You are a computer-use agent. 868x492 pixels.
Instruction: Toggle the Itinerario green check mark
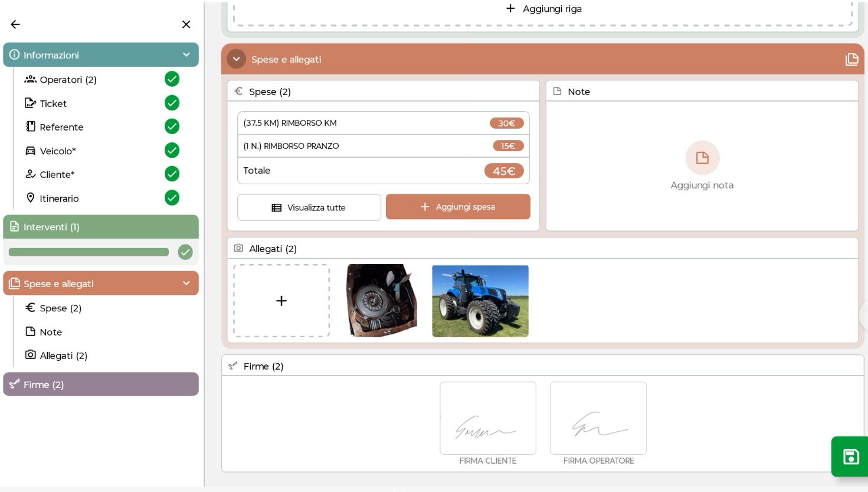[172, 197]
